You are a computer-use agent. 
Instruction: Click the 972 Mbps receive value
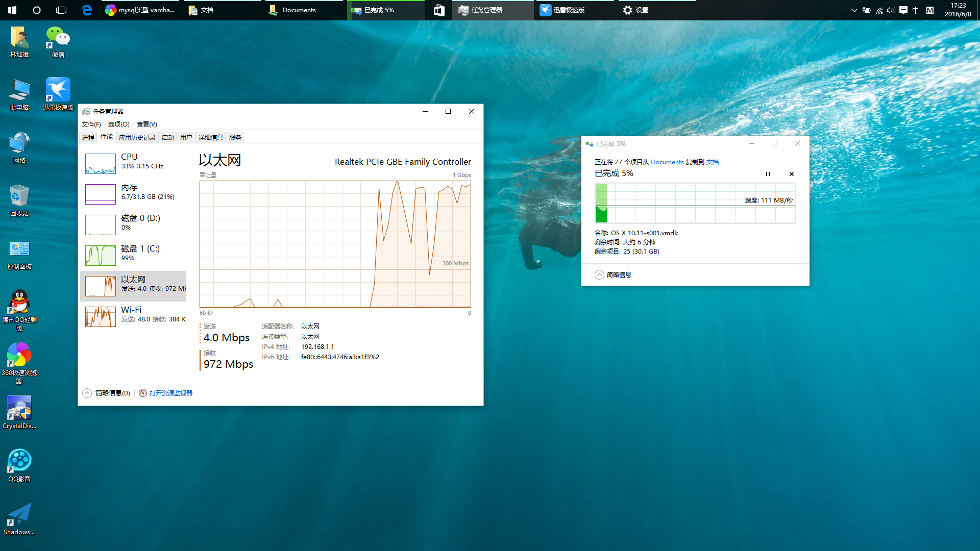(x=228, y=364)
